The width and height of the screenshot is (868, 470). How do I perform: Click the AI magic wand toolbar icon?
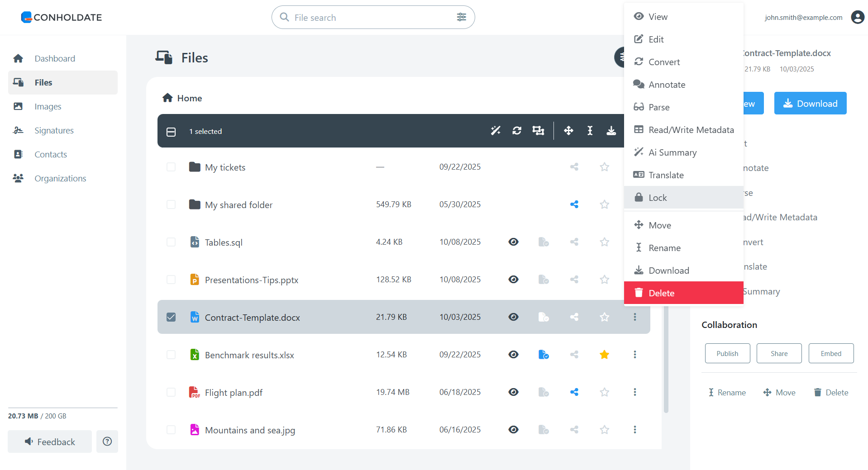pos(496,131)
